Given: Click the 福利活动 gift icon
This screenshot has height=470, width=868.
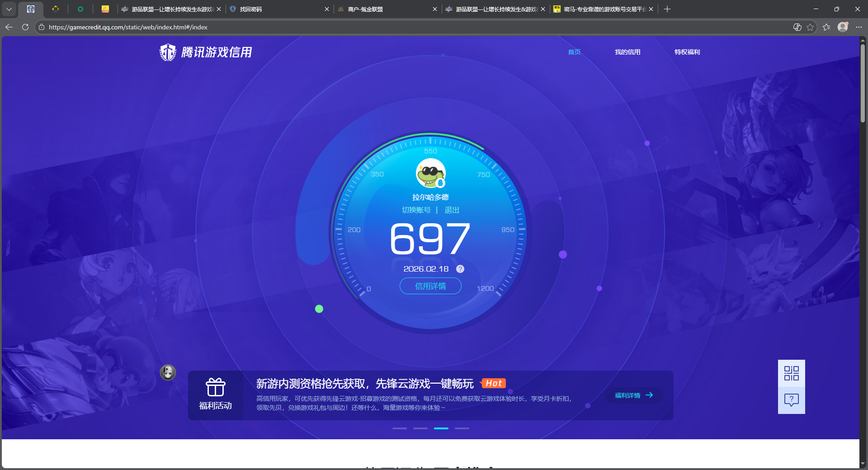Looking at the screenshot, I should pyautogui.click(x=216, y=388).
